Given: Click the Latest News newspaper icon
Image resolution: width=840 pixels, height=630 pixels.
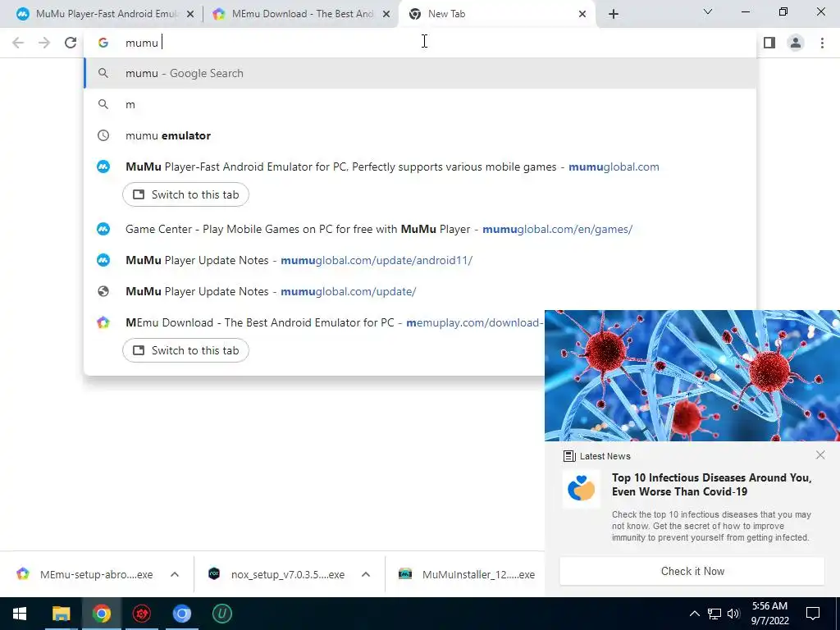Looking at the screenshot, I should pyautogui.click(x=569, y=456).
